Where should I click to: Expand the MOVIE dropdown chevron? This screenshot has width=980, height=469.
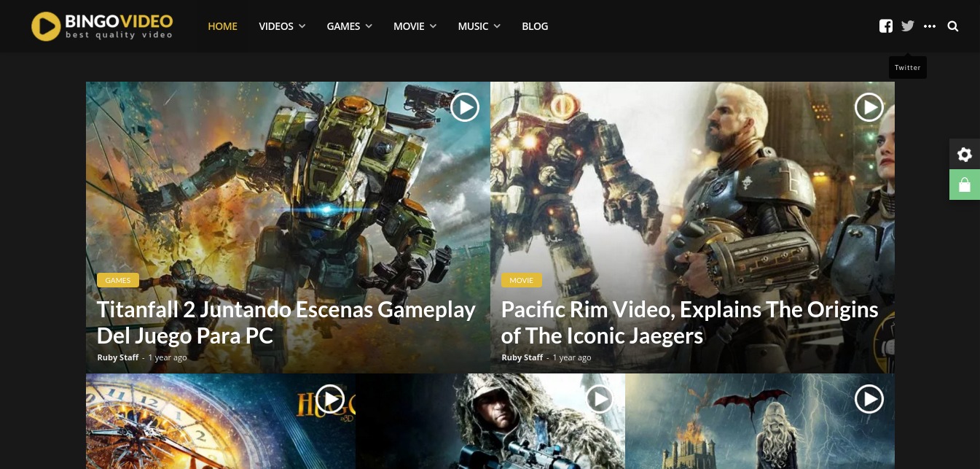tap(433, 26)
